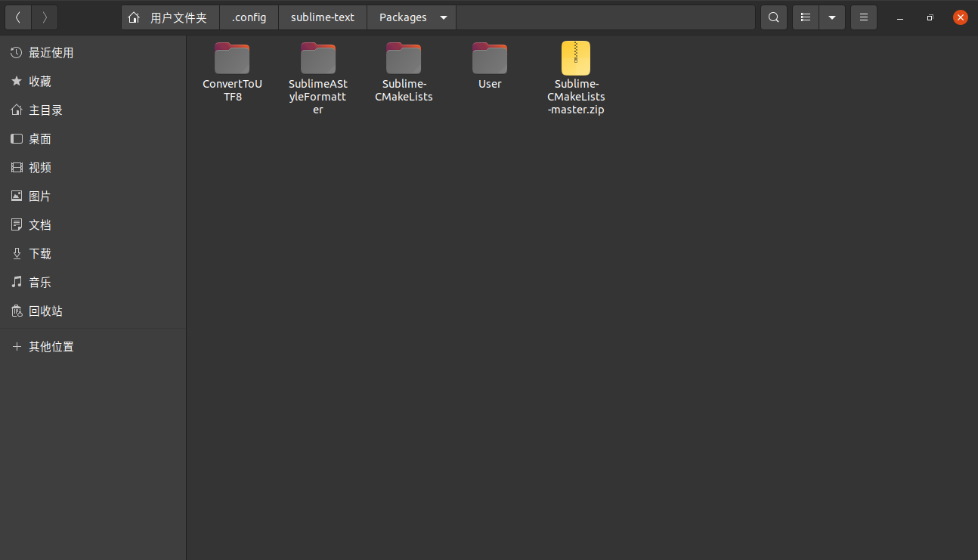Open 其他位置 other locations
Screen dimensions: 978x560
coord(93,347)
